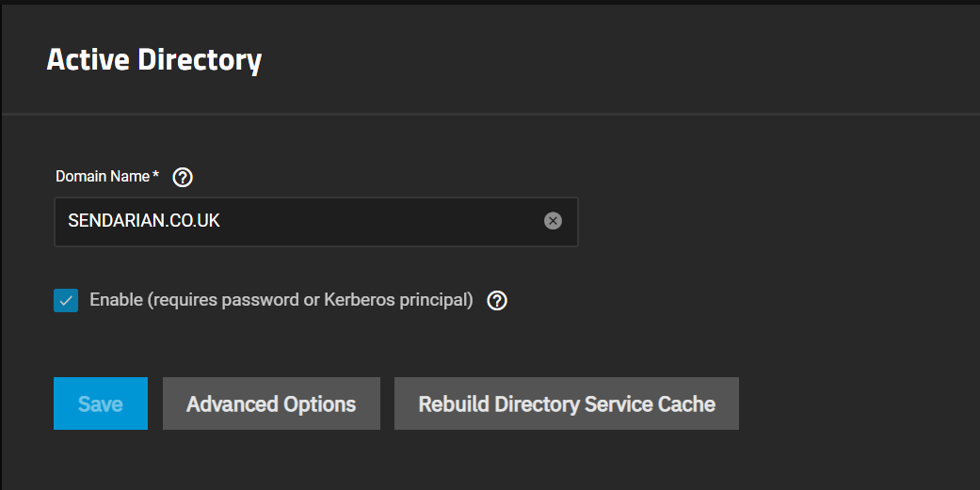980x490 pixels.
Task: Clear the domain name with the X icon
Action: click(x=553, y=221)
